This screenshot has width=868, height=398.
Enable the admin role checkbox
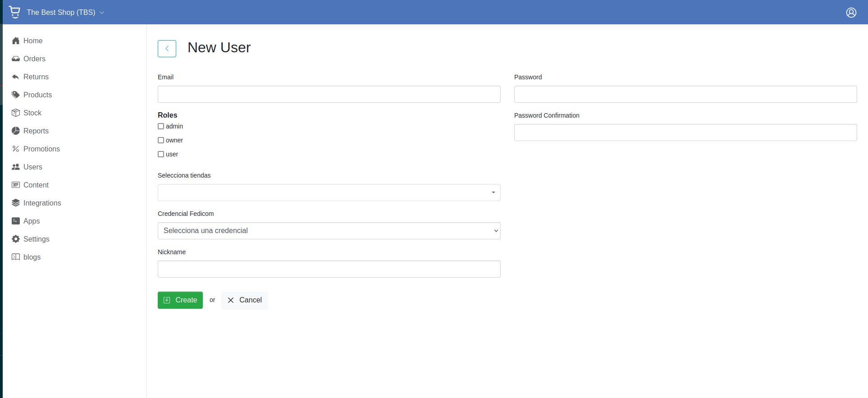pyautogui.click(x=161, y=126)
